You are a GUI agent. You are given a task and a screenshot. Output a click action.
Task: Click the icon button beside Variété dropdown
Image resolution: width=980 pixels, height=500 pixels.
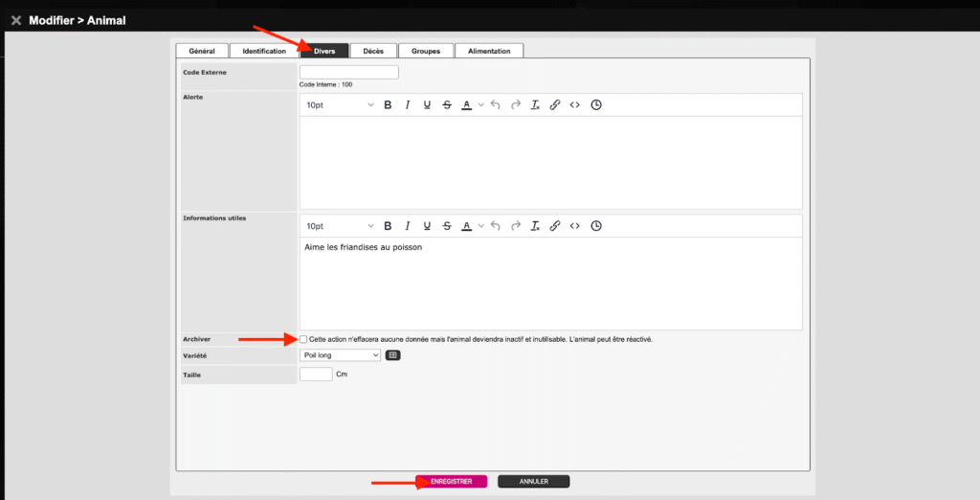tap(392, 355)
